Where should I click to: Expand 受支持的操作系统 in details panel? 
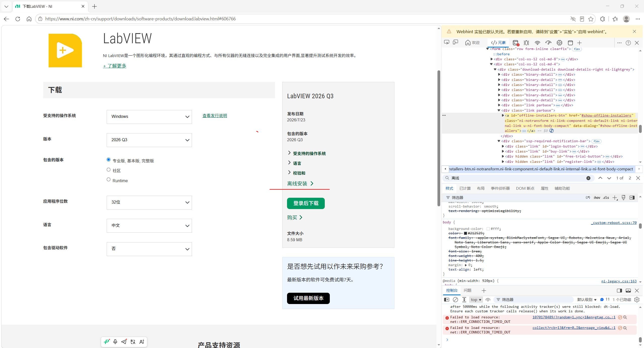click(x=306, y=153)
